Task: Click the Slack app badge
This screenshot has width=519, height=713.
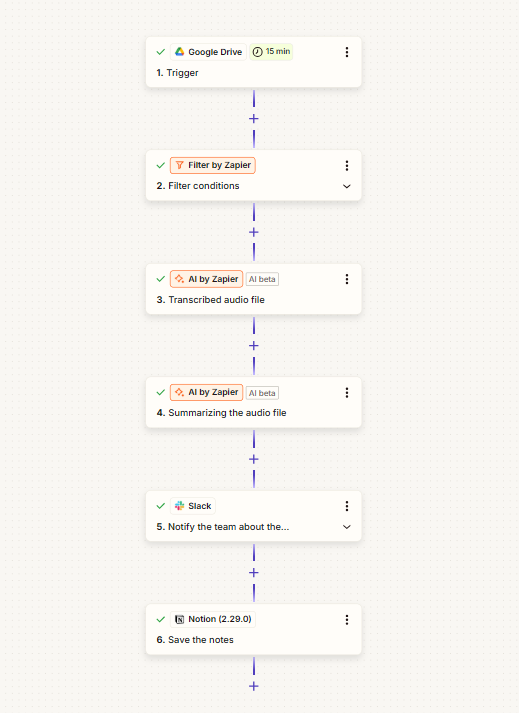Action: pyautogui.click(x=193, y=506)
